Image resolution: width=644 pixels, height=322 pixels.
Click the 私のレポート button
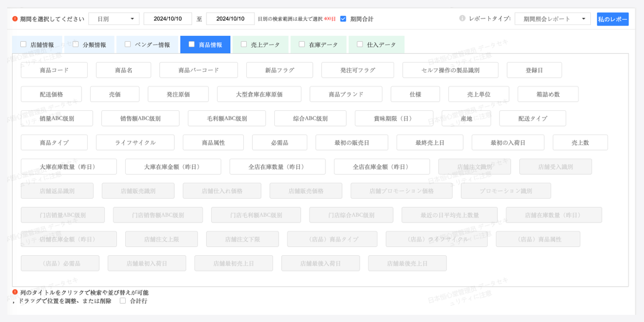[x=612, y=19]
